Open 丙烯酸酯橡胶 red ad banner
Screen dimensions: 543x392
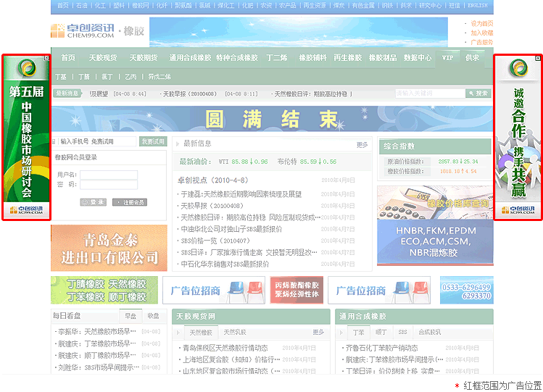[x=297, y=290]
